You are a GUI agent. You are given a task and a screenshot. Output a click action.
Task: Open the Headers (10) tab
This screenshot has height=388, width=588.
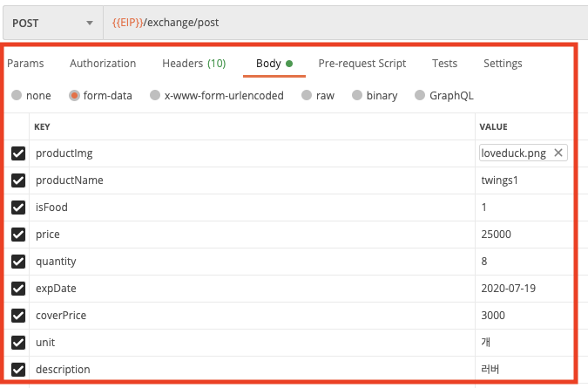[194, 64]
